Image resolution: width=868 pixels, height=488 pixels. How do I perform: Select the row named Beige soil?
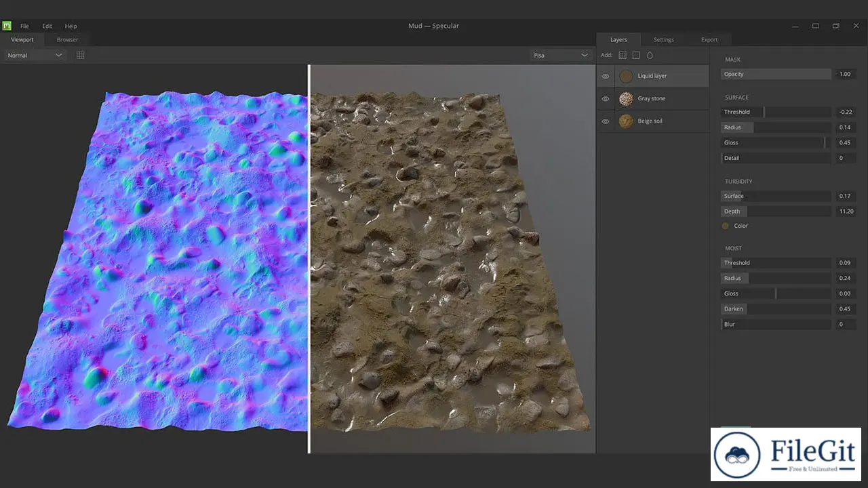point(652,121)
